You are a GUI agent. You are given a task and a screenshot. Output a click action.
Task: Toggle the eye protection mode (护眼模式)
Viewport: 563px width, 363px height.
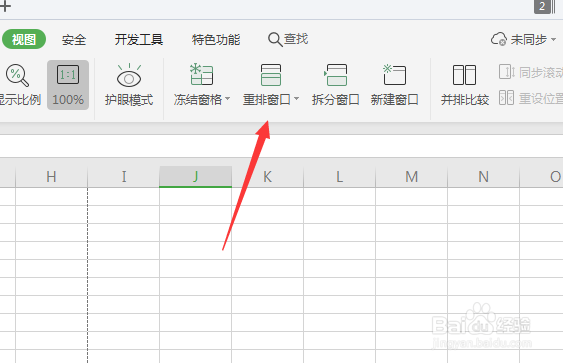coord(129,85)
